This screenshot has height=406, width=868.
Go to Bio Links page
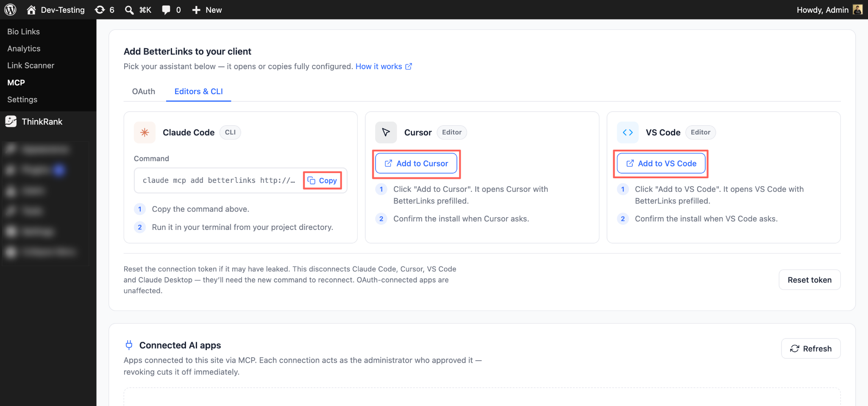coord(23,32)
